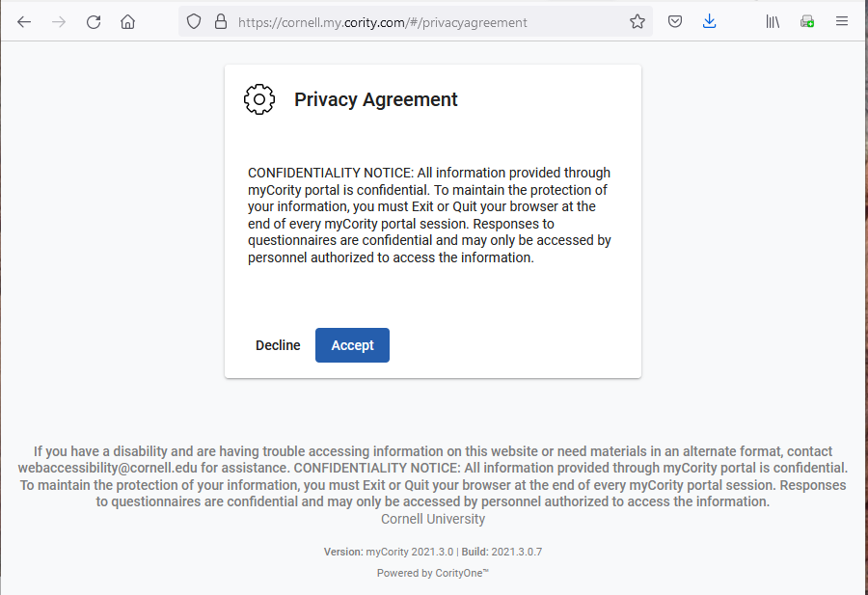The height and width of the screenshot is (595, 868).
Task: Click the browser back arrow
Action: pyautogui.click(x=24, y=22)
